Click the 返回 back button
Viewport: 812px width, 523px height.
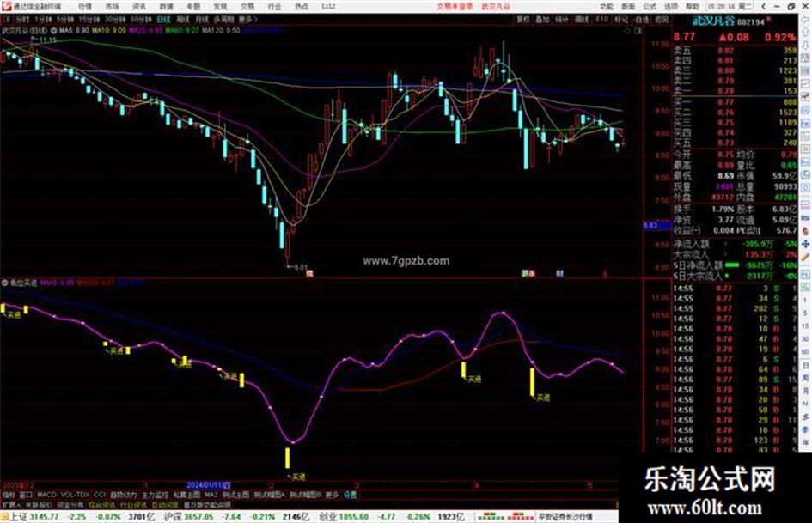[662, 20]
